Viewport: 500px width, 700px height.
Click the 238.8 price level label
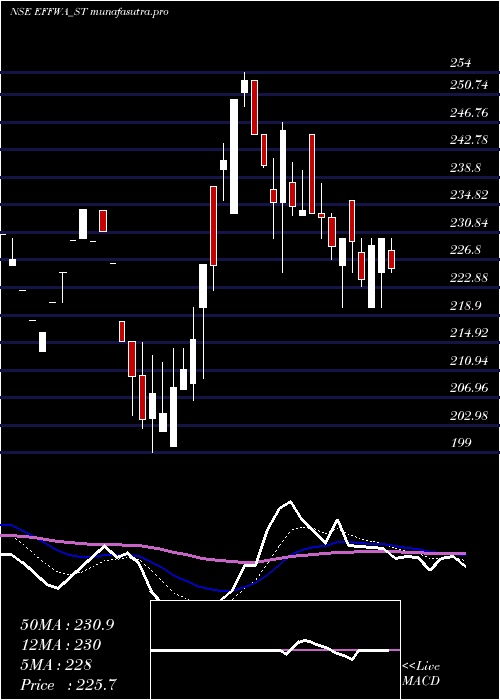tap(465, 168)
